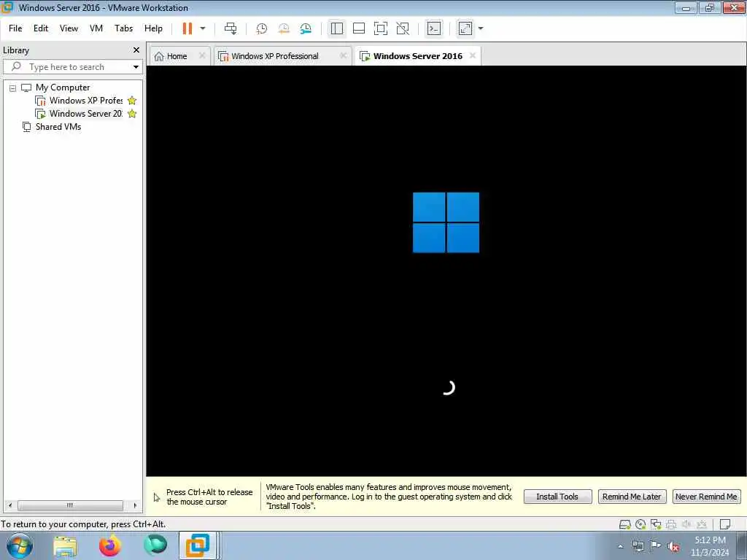Click the sound card status icon
This screenshot has width=747, height=560.
[x=686, y=525]
